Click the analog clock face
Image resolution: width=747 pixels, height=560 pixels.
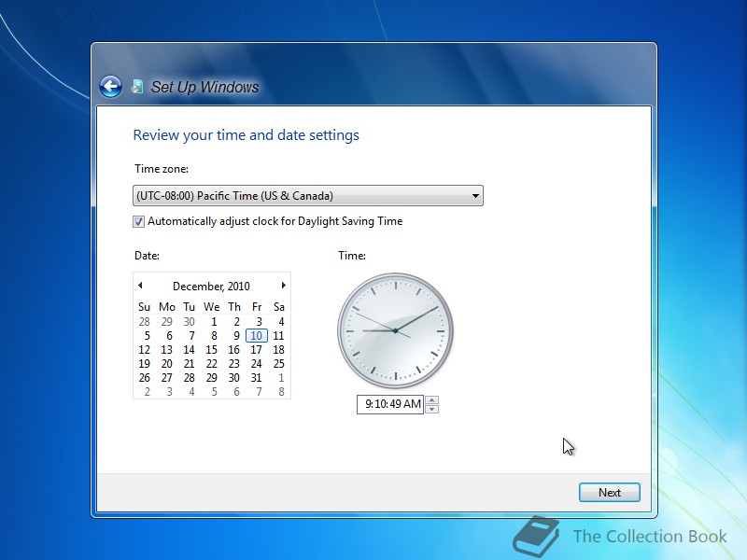(x=395, y=330)
